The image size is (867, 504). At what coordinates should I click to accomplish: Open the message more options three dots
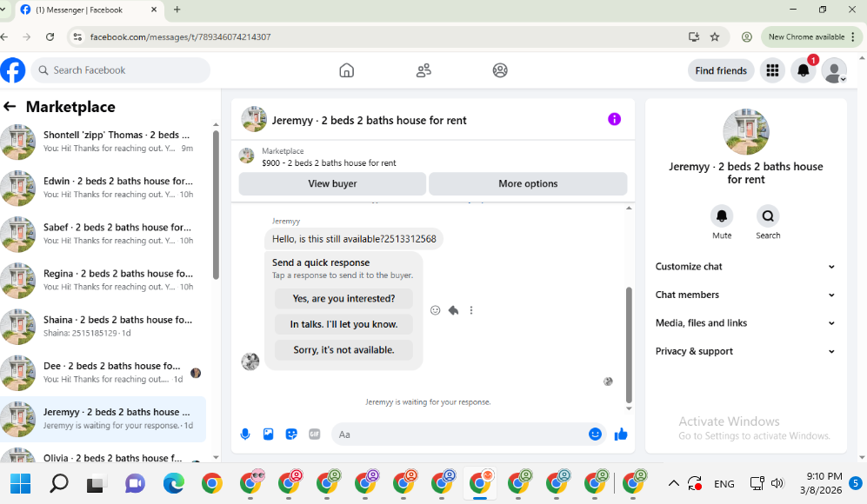point(471,310)
